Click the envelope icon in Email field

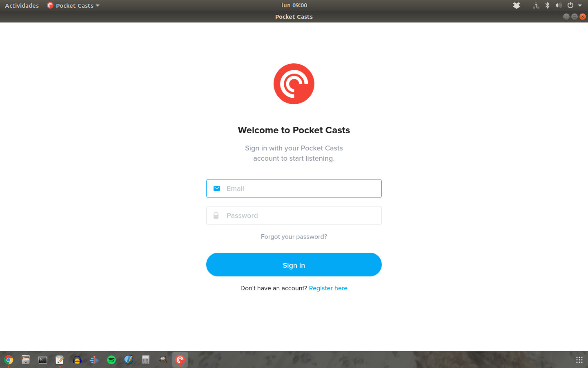click(217, 188)
